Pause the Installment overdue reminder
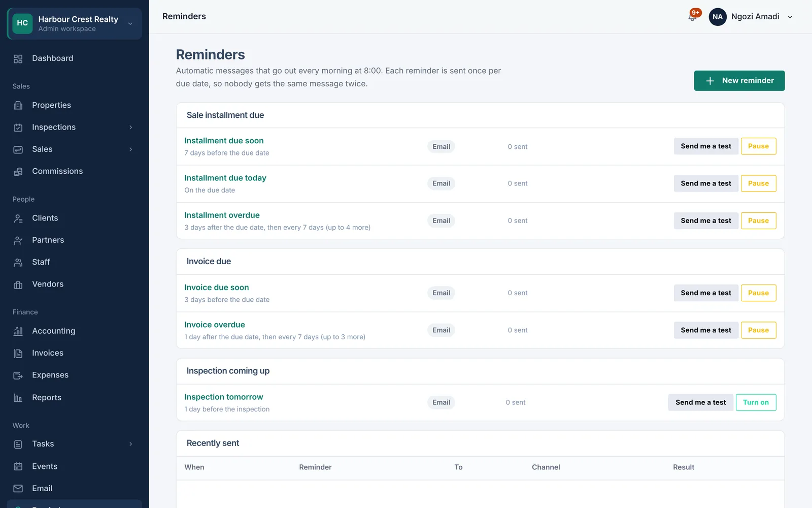Screen dimensions: 812x508 pos(758,220)
